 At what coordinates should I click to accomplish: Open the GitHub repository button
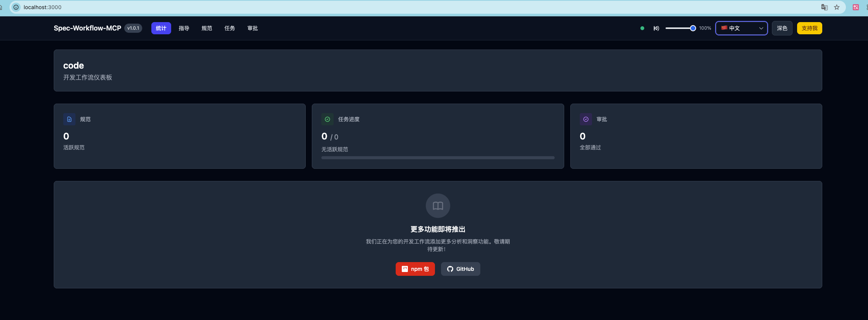460,269
